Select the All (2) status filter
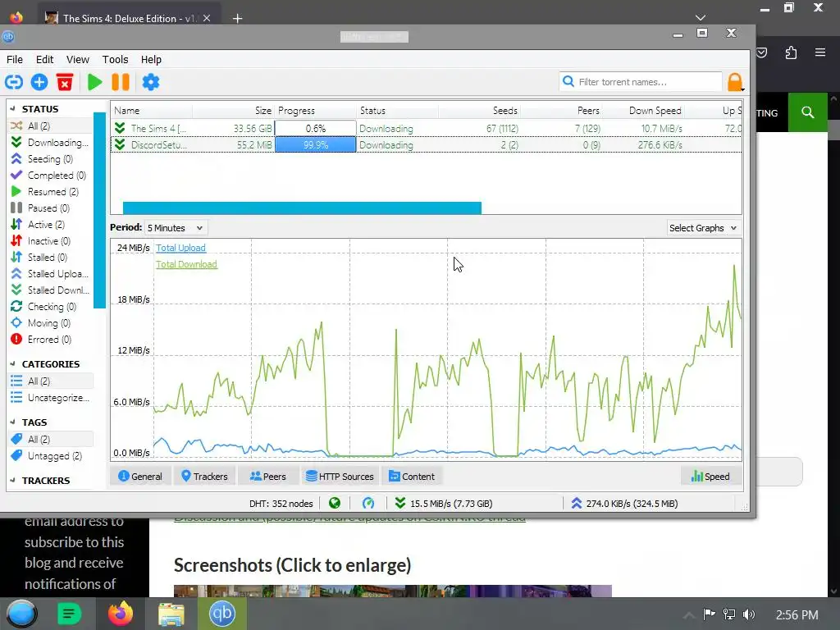Viewport: 840px width, 630px height. pyautogui.click(x=50, y=126)
